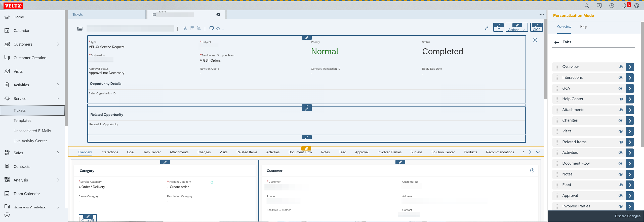
Task: Edit the Category section via pencil handle
Action: (165, 162)
